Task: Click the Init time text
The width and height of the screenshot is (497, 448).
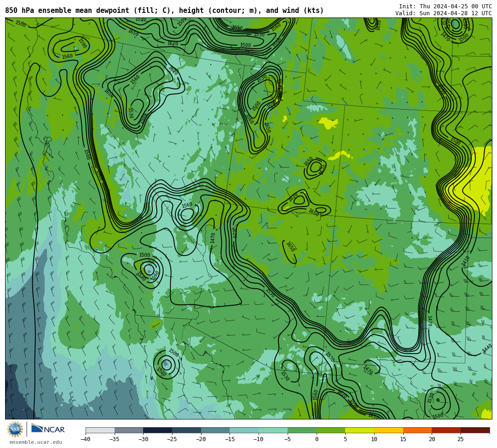Action: click(445, 6)
